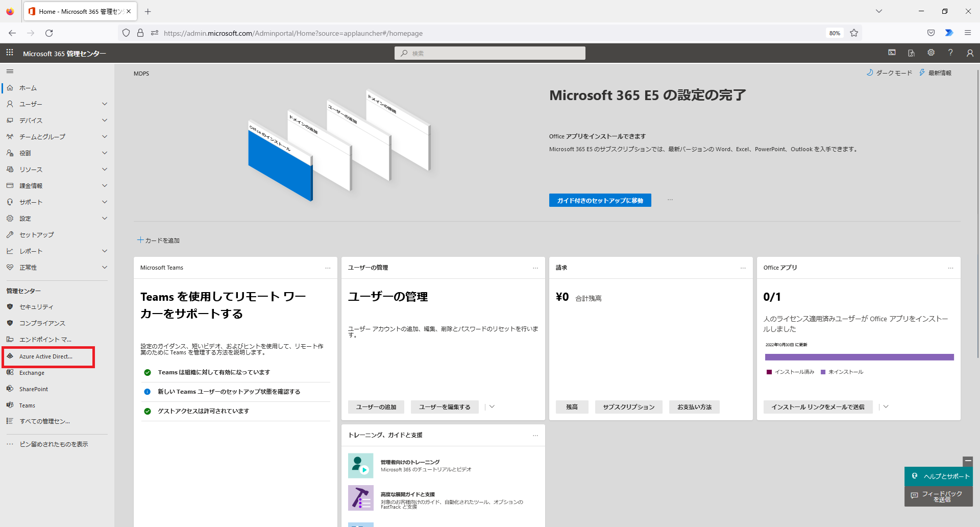Open the app launcher waffle icon

tap(10, 53)
